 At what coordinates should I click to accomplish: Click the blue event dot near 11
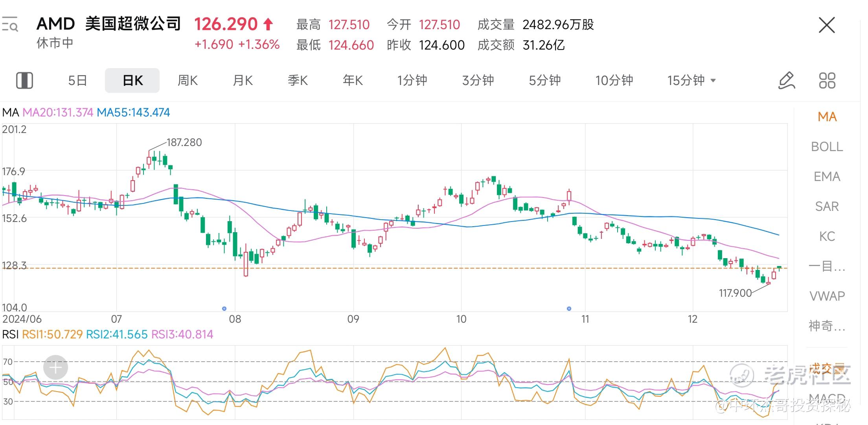pyautogui.click(x=569, y=309)
